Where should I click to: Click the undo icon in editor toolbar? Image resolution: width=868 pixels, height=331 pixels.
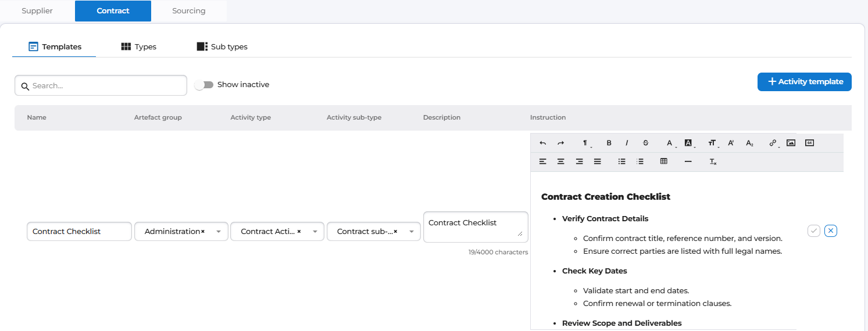(543, 143)
